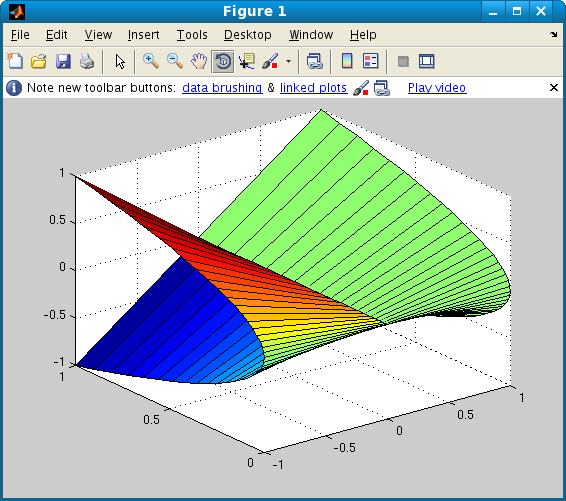Print the figure with the printer icon
This screenshot has height=501, width=566.
point(87,61)
